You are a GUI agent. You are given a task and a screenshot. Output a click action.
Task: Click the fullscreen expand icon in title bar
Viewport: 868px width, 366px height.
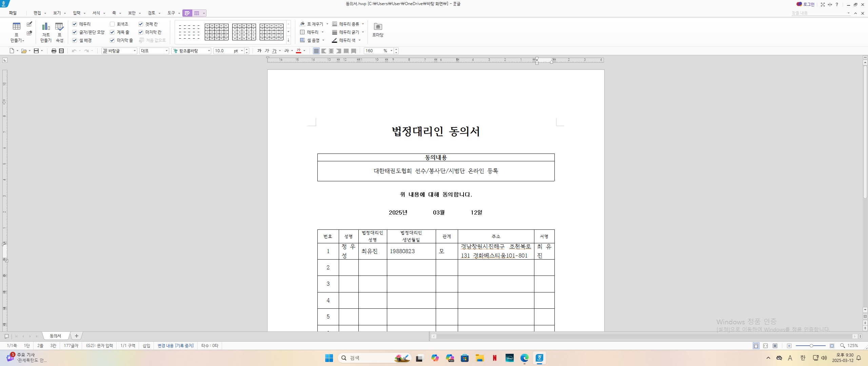[823, 4]
